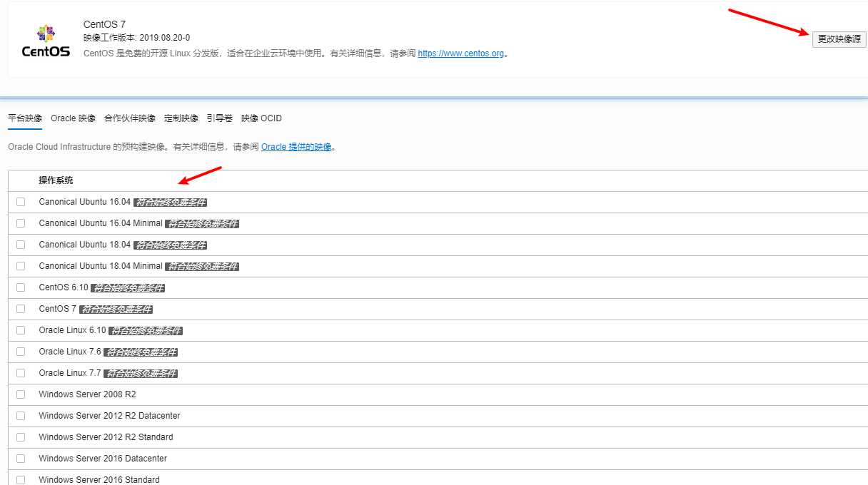Click the Windows Server 2008 R2 name
This screenshot has height=485, width=868.
point(87,394)
